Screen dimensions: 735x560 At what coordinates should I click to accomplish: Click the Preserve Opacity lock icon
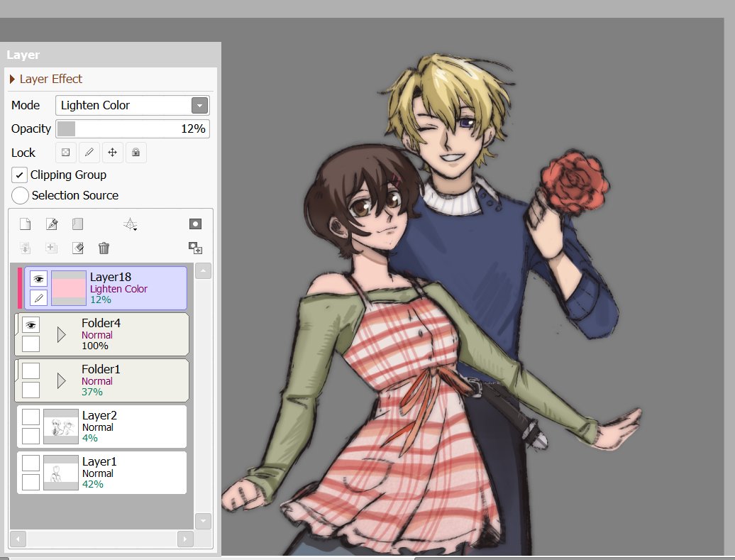point(65,153)
